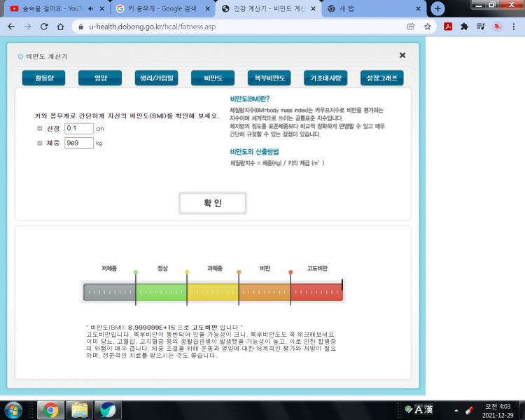
Task: Click the IME language A漢 indicator
Action: [423, 409]
